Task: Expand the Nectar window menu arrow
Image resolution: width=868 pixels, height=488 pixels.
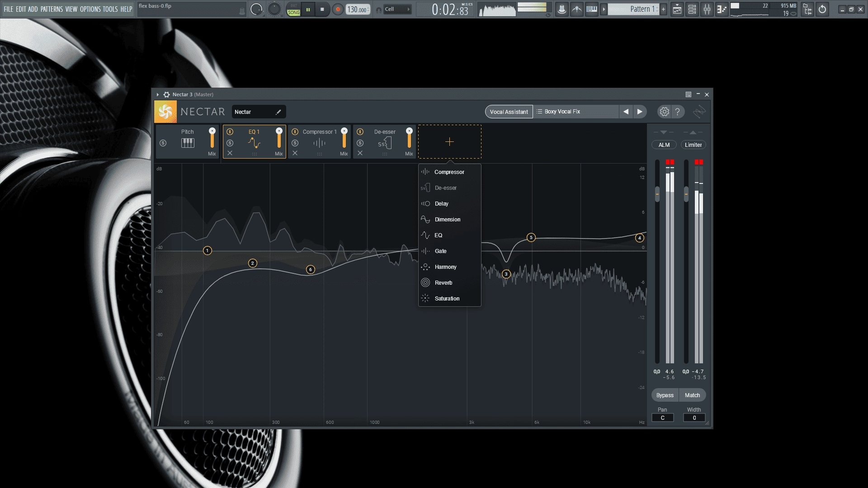Action: coord(158,94)
